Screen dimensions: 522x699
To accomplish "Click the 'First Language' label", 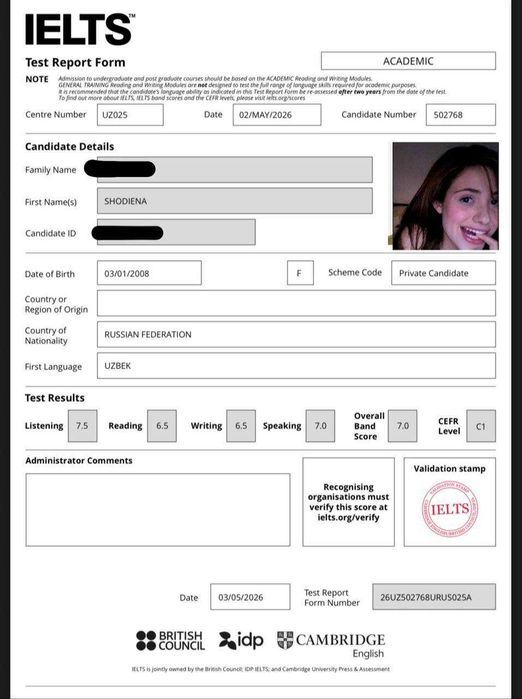I will click(53, 366).
